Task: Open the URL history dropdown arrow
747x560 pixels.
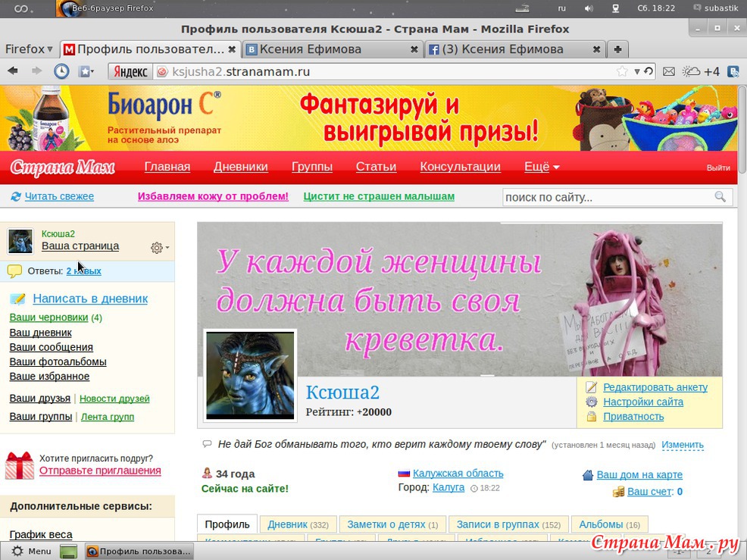Action: coord(637,72)
